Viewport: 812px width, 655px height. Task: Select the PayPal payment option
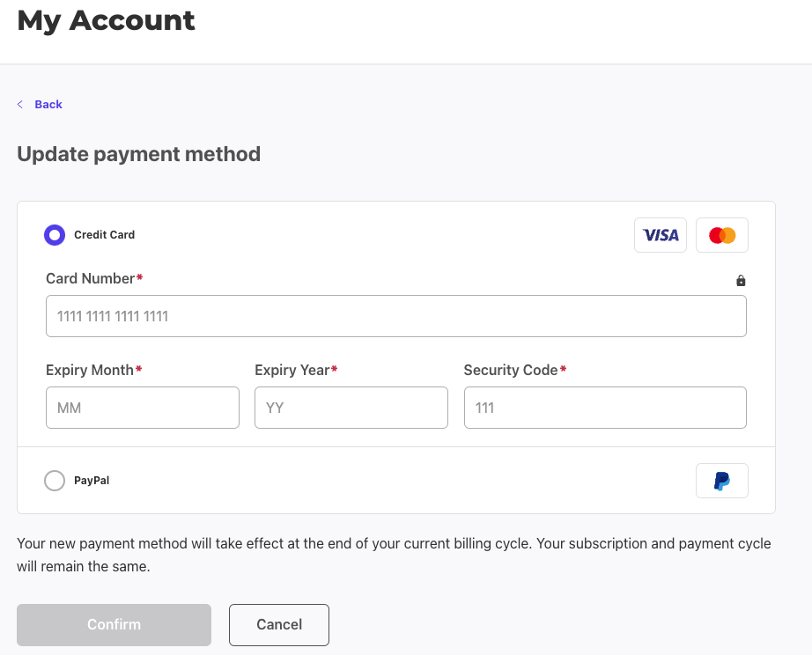click(54, 481)
